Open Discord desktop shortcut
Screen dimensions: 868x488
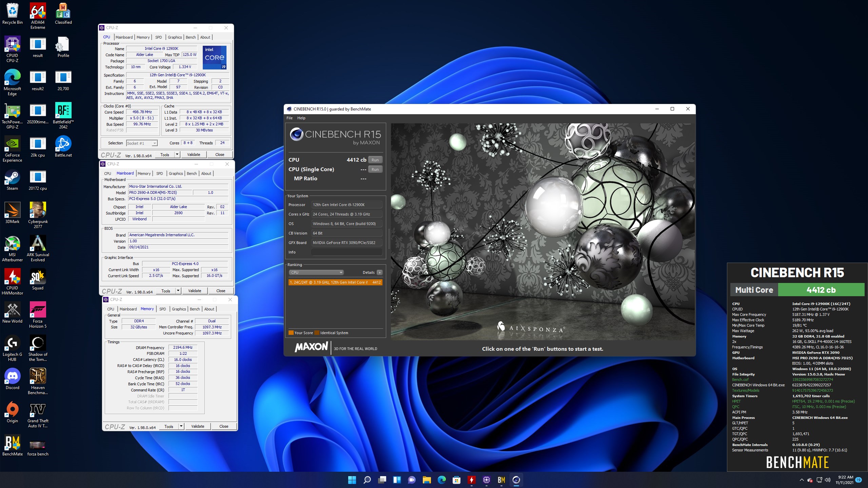coord(13,379)
